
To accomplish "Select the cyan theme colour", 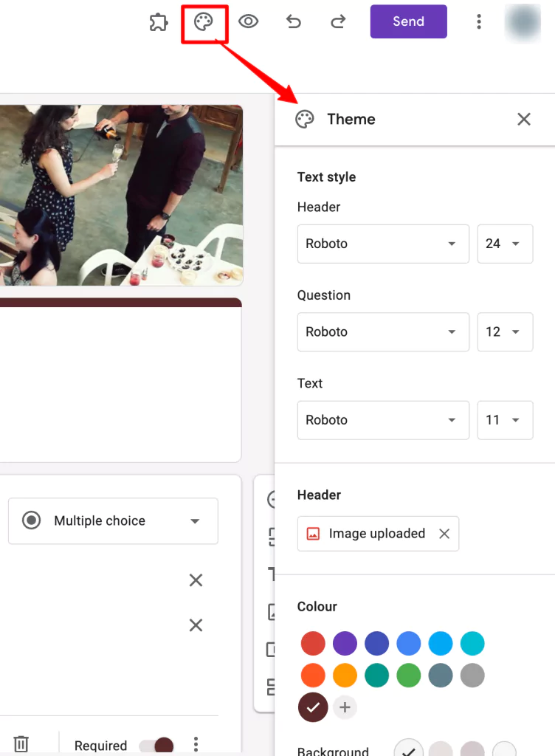I will point(472,644).
